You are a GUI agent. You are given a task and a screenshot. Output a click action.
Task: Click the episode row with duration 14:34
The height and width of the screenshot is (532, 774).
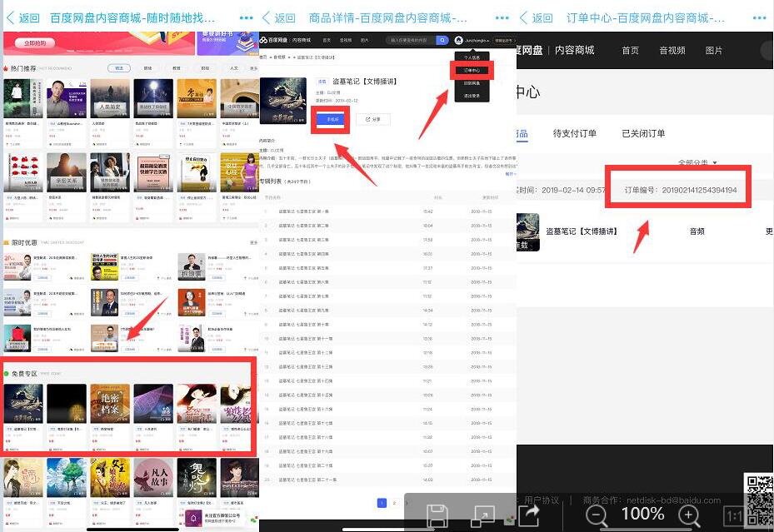tap(387, 311)
